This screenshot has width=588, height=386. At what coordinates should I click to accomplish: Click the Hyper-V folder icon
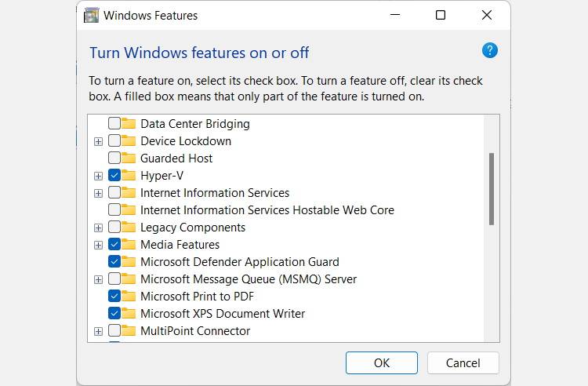click(x=129, y=176)
